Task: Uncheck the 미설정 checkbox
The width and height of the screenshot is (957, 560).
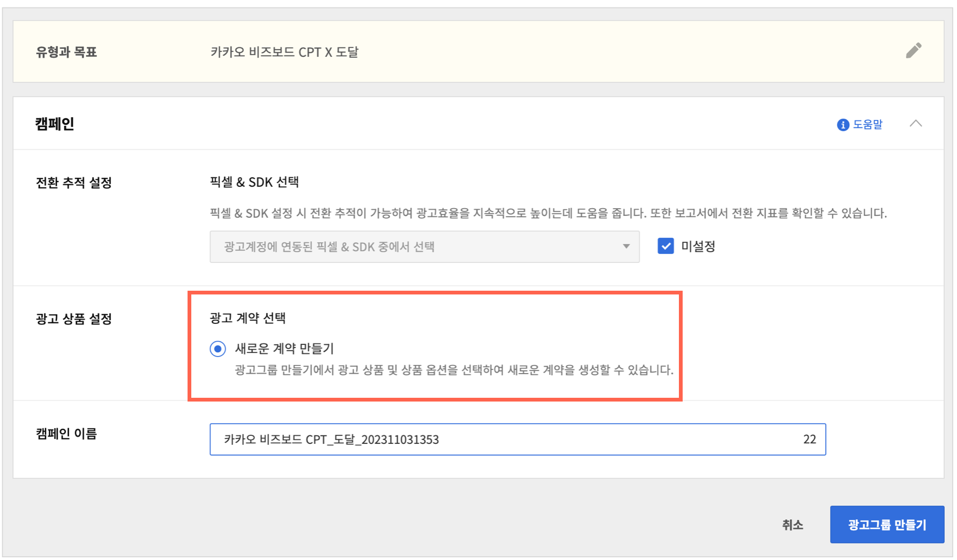Action: (x=666, y=246)
